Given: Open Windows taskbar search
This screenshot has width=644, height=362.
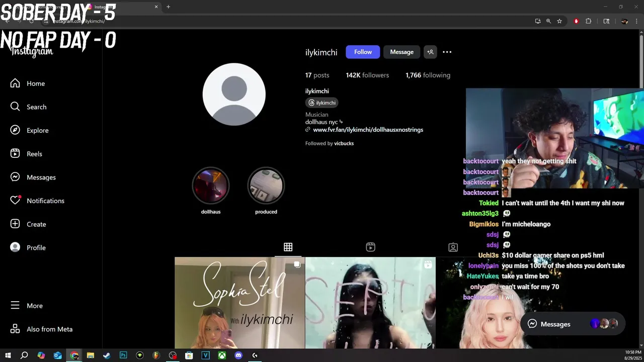Looking at the screenshot, I should coord(24,355).
